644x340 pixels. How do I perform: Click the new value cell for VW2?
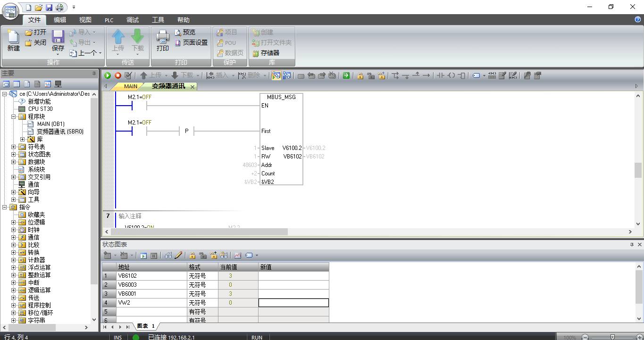pyautogui.click(x=293, y=303)
